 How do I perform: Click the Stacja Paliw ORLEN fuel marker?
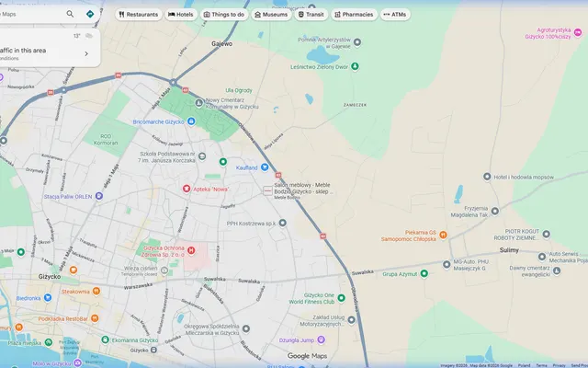(99, 196)
